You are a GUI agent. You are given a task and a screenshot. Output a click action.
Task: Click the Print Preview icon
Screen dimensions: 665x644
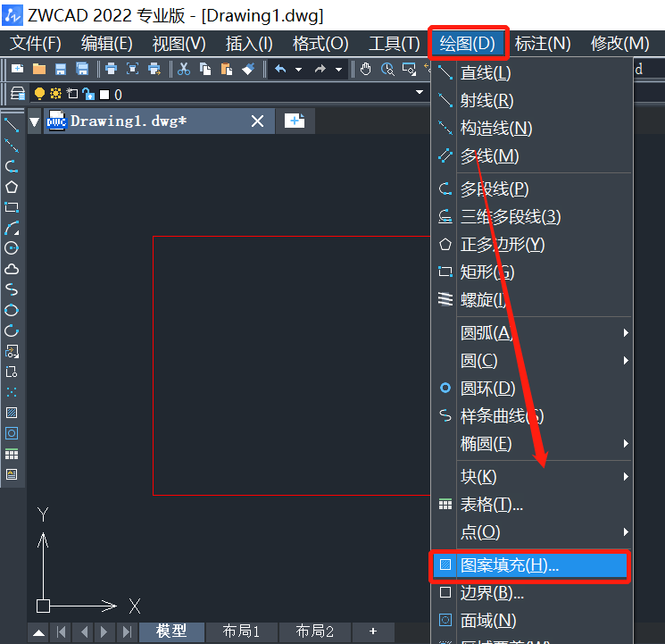pyautogui.click(x=133, y=69)
